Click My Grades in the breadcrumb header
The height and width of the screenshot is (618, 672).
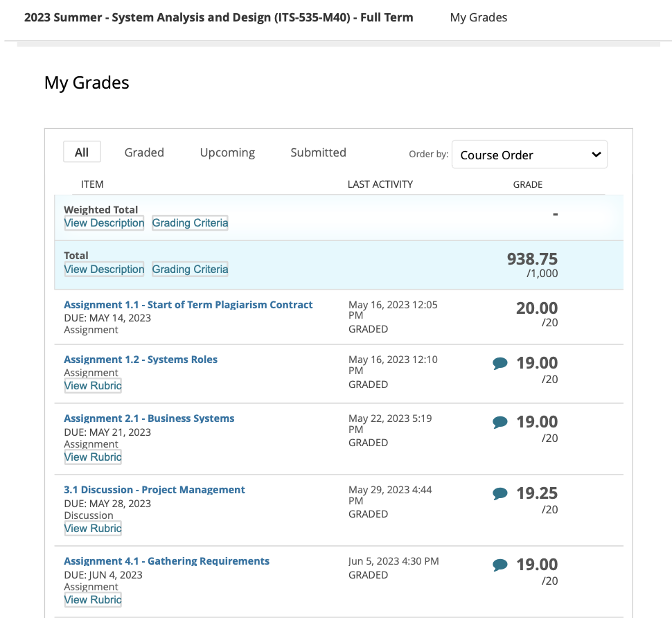[x=479, y=17]
